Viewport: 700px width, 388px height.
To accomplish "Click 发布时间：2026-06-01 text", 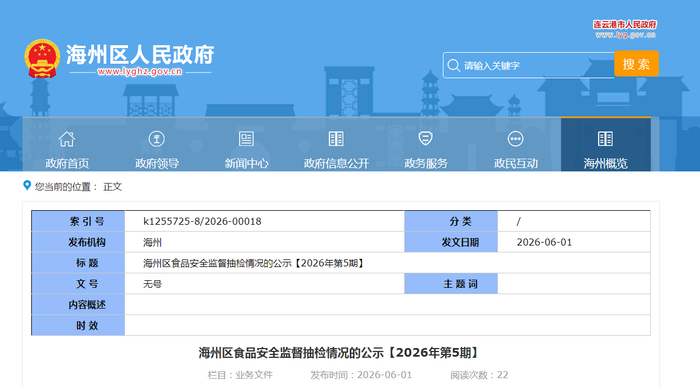I will (361, 375).
